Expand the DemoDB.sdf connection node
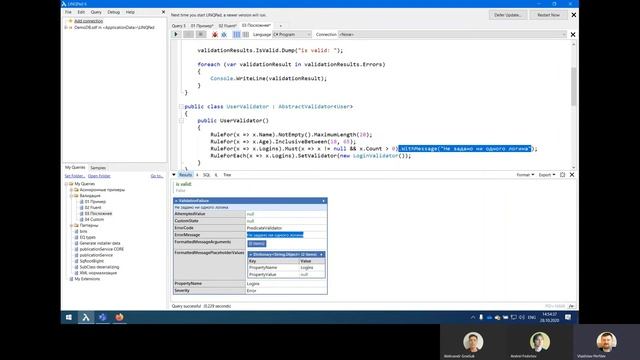This screenshot has width=640, height=360. (x=66, y=27)
